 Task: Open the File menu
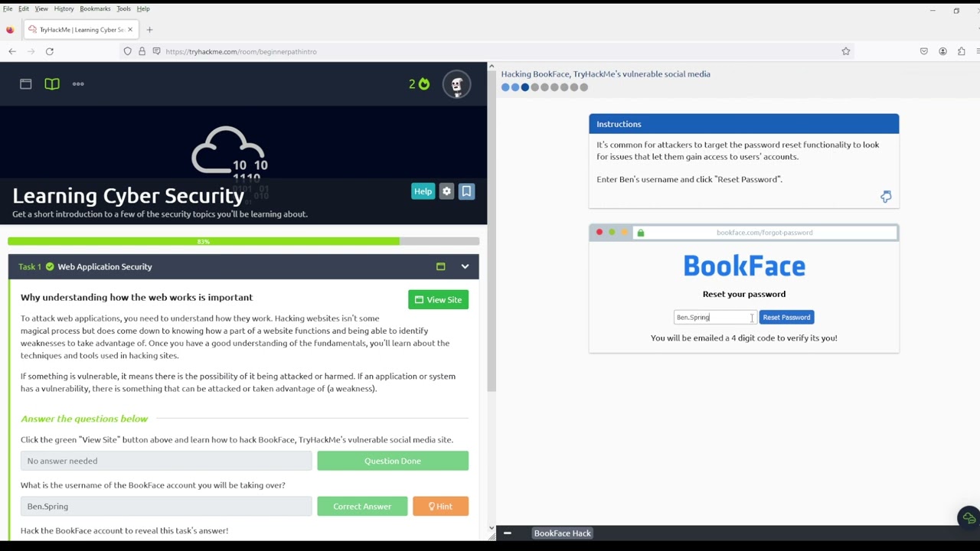pyautogui.click(x=8, y=8)
